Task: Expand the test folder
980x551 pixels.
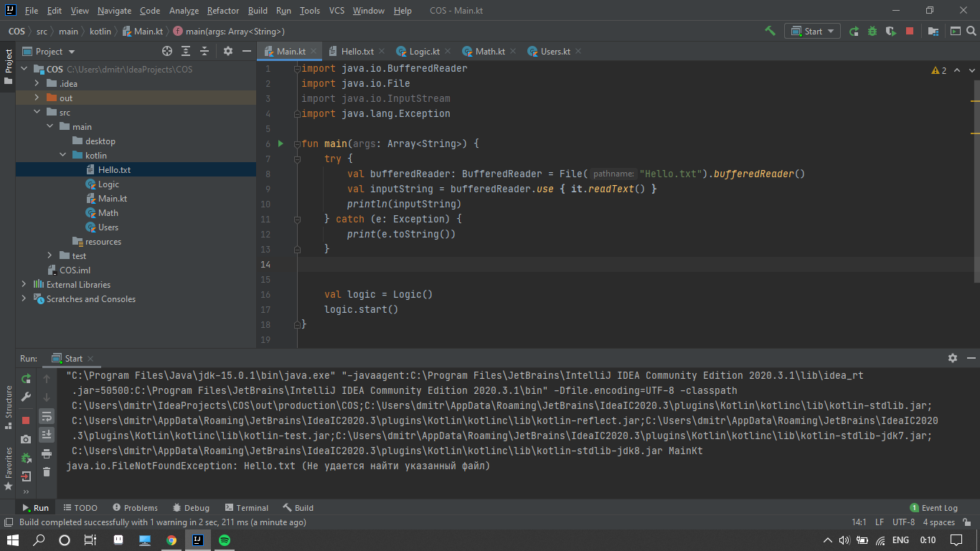Action: tap(50, 256)
